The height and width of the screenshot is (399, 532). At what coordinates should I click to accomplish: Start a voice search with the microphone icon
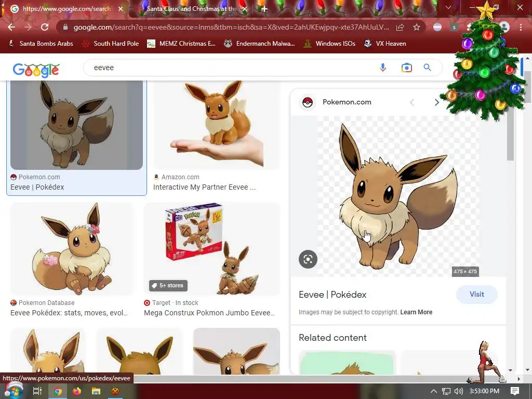(383, 68)
